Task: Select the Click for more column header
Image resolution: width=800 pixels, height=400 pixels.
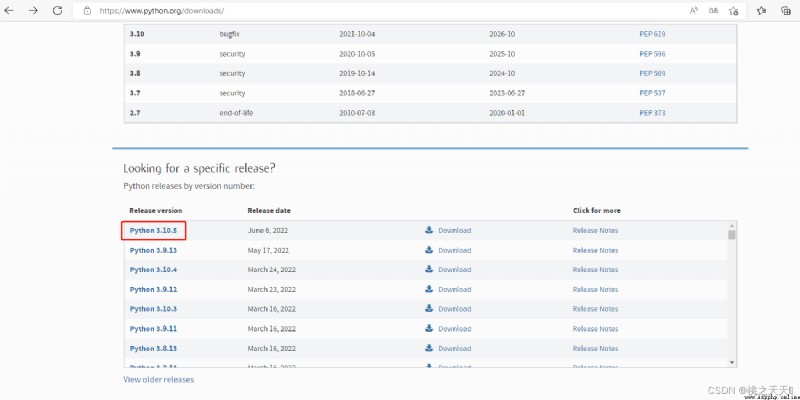Action: pyautogui.click(x=596, y=211)
